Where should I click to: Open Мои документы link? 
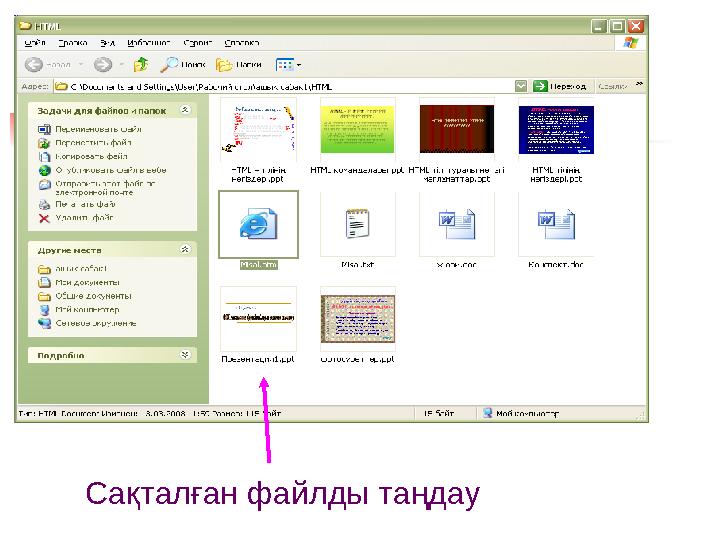[x=87, y=282]
